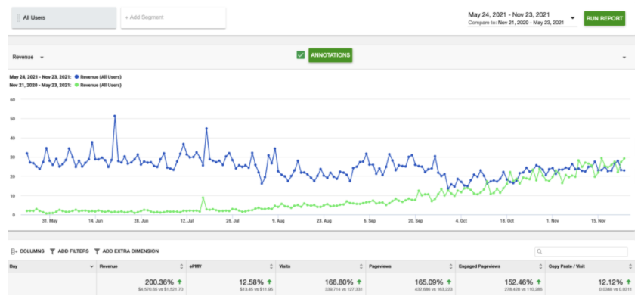Click the 200.36% revenue value
The width and height of the screenshot is (644, 302).
[x=159, y=282]
